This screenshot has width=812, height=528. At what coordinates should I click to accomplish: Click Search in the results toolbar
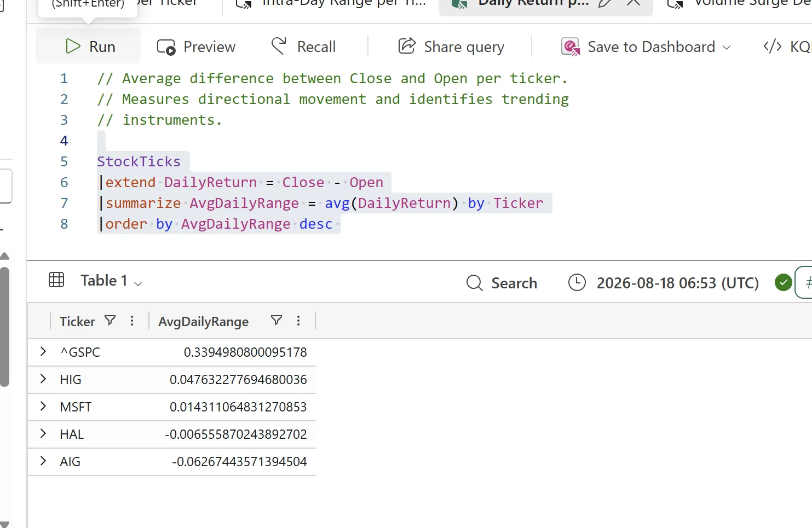[x=502, y=283]
